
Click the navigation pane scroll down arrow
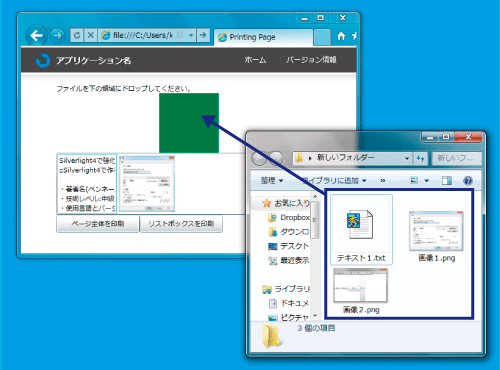[315, 316]
